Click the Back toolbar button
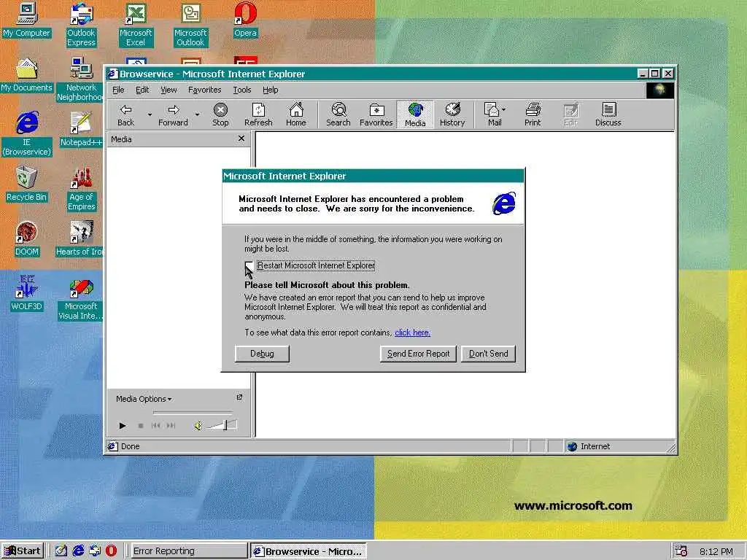This screenshot has height=560, width=747. tap(125, 114)
